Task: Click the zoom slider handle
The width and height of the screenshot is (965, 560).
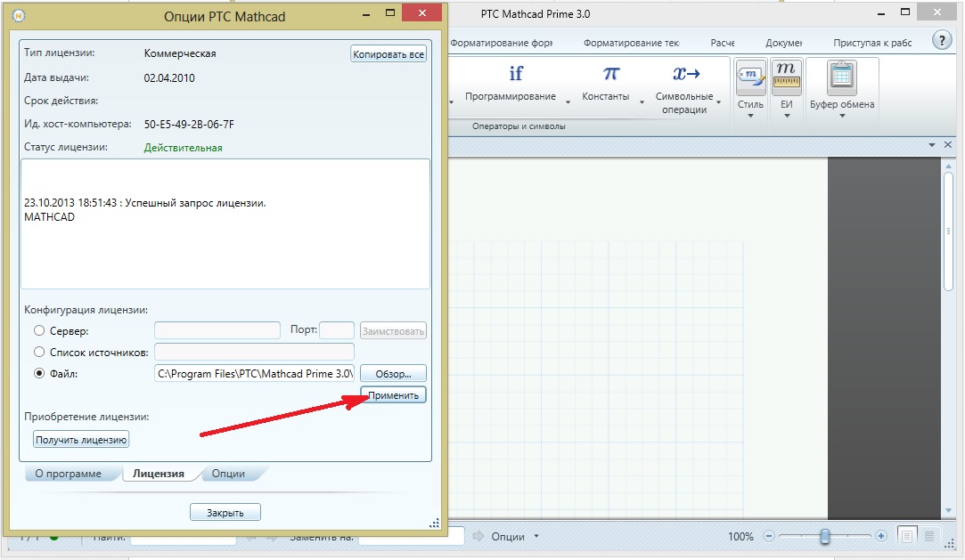Action: point(825,536)
